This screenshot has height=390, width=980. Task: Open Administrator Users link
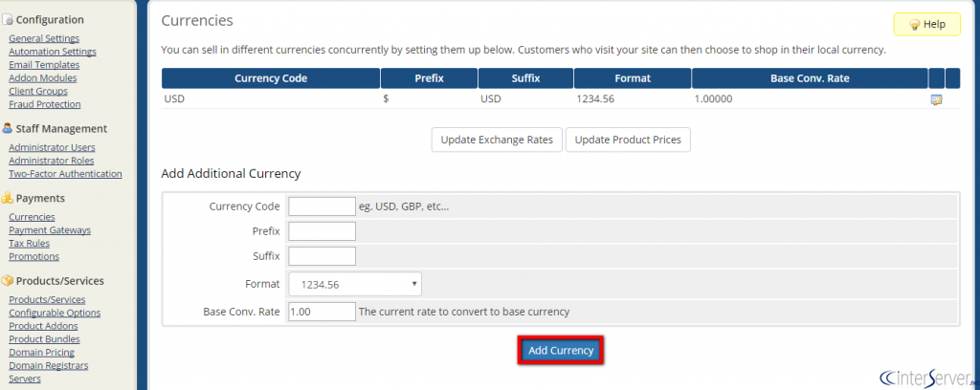[x=52, y=147]
